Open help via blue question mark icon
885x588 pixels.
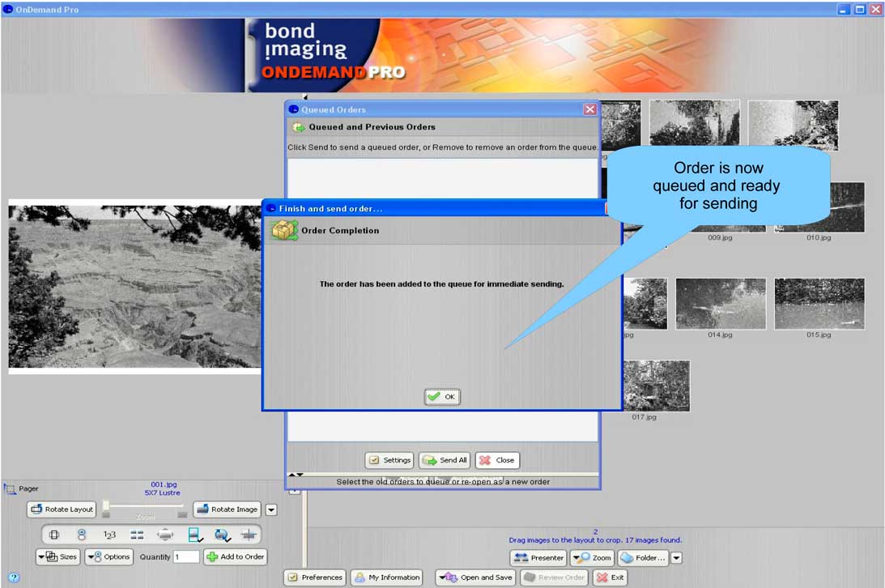point(13,577)
